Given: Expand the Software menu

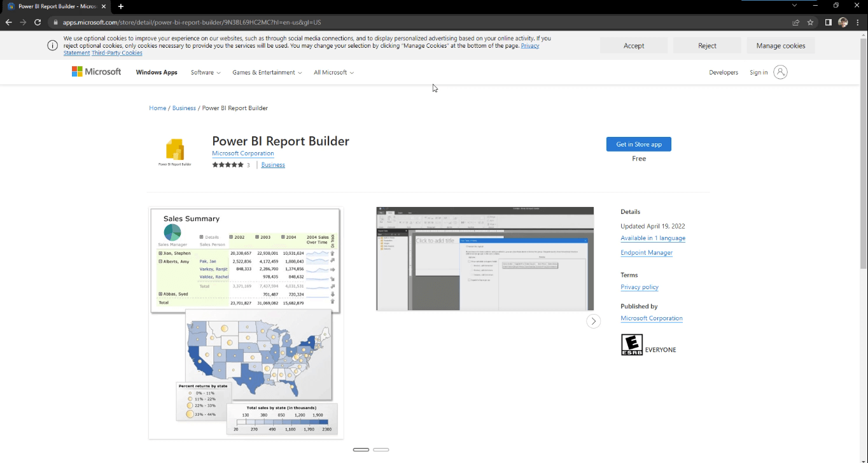Looking at the screenshot, I should pos(206,73).
